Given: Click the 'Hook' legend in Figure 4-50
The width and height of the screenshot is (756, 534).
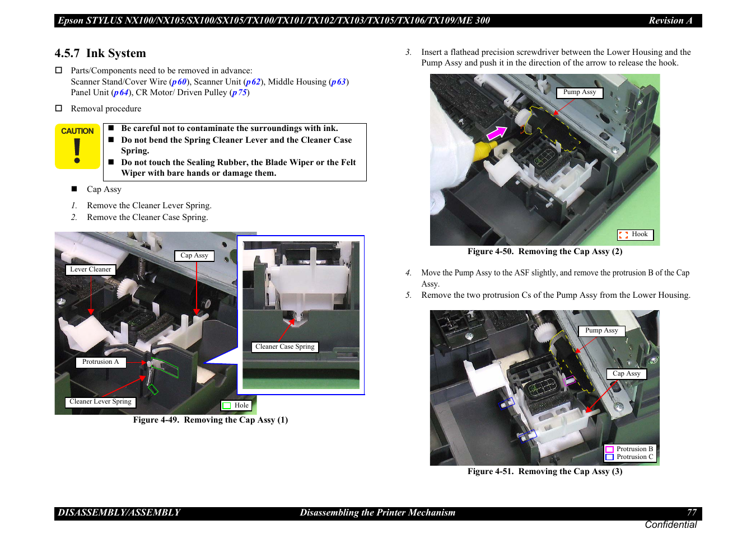Looking at the screenshot, I should tap(635, 235).
